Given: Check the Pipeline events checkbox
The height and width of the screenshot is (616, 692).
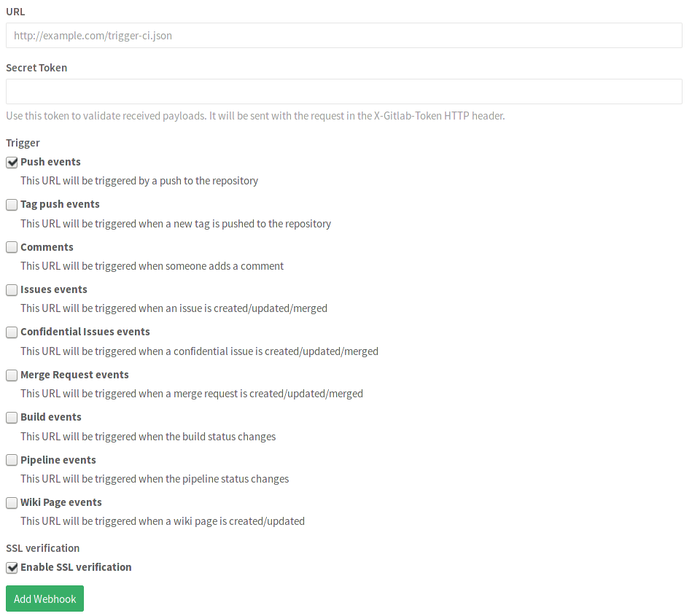Looking at the screenshot, I should [11, 460].
